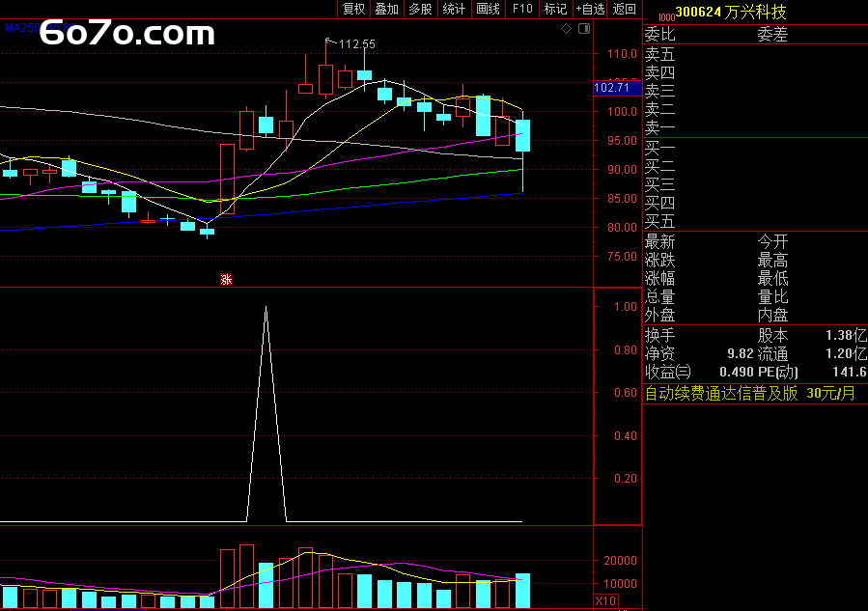Viewport: 868px width, 611px height.
Task: Click the 委差 label
Action: (x=772, y=35)
